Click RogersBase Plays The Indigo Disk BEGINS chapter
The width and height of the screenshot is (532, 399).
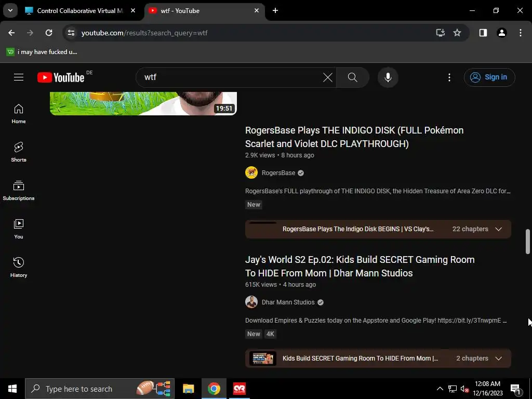357,229
